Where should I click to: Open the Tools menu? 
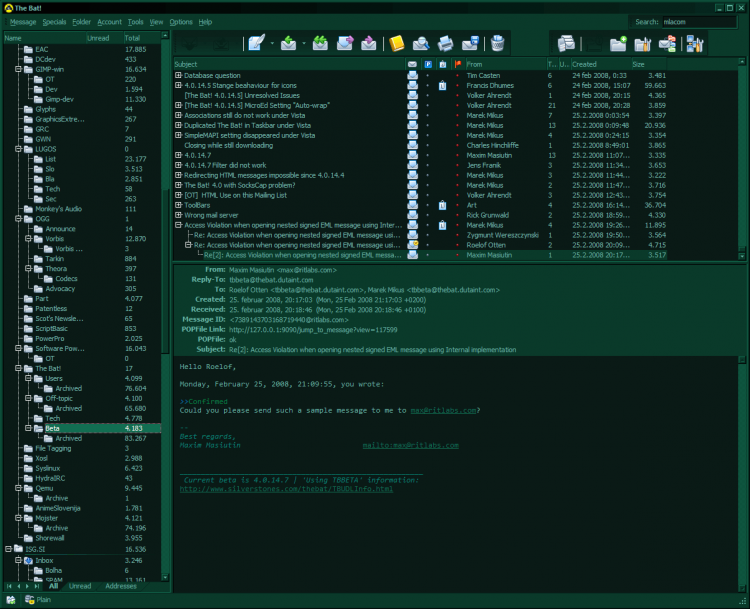click(x=135, y=22)
